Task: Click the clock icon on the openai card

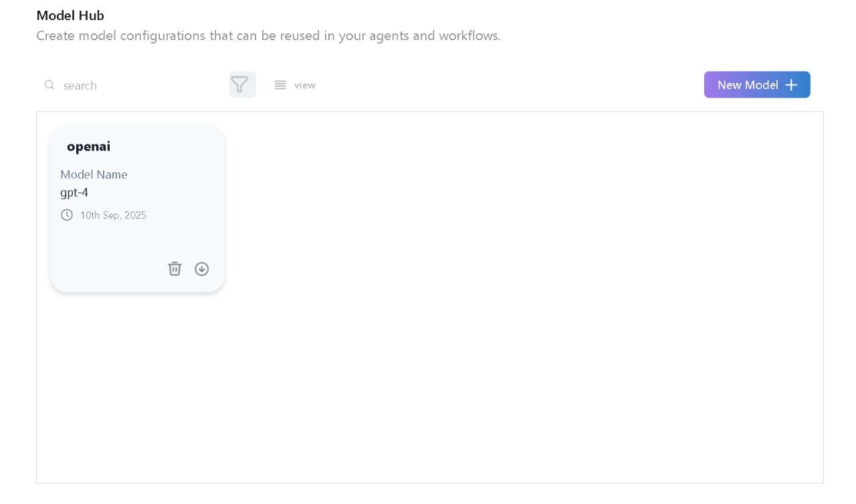Action: [x=67, y=215]
